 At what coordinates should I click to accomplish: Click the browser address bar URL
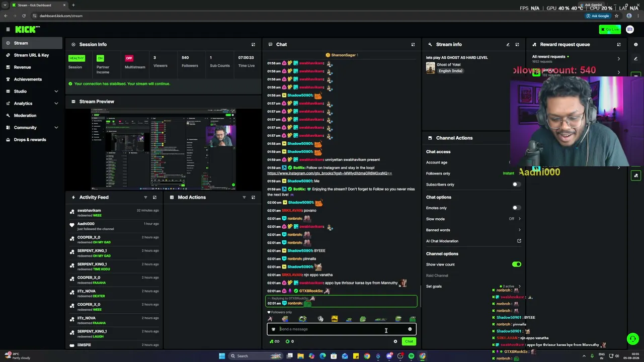pyautogui.click(x=61, y=16)
